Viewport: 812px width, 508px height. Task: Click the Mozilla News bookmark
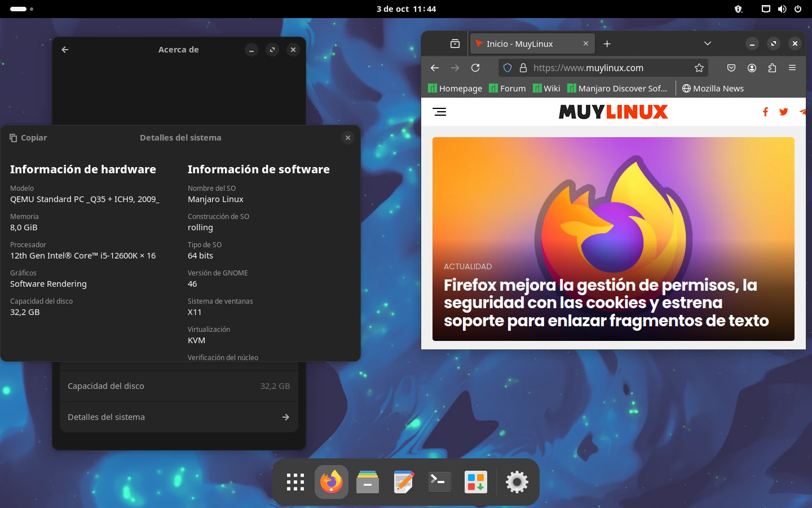(713, 89)
